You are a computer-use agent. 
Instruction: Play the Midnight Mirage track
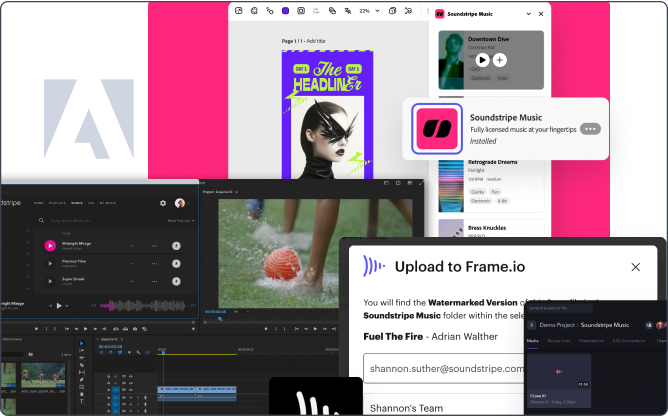click(50, 245)
